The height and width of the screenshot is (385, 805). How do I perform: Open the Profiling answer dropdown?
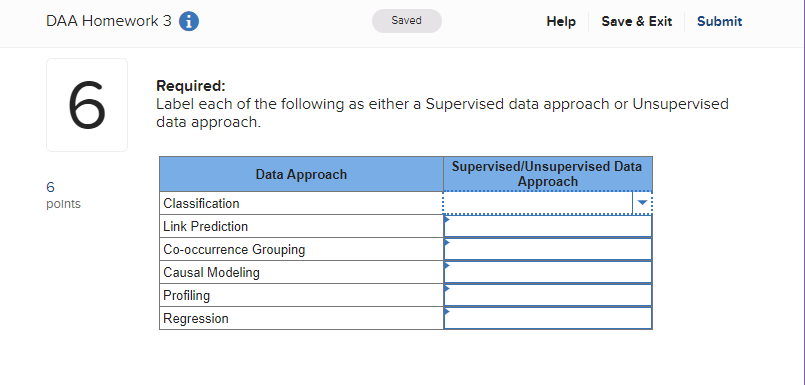pyautogui.click(x=548, y=295)
